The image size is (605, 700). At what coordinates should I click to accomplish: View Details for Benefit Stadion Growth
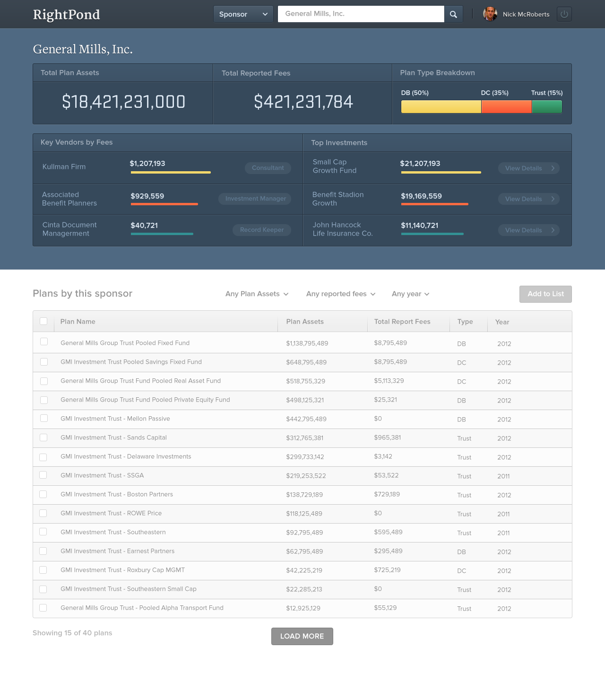pos(529,199)
